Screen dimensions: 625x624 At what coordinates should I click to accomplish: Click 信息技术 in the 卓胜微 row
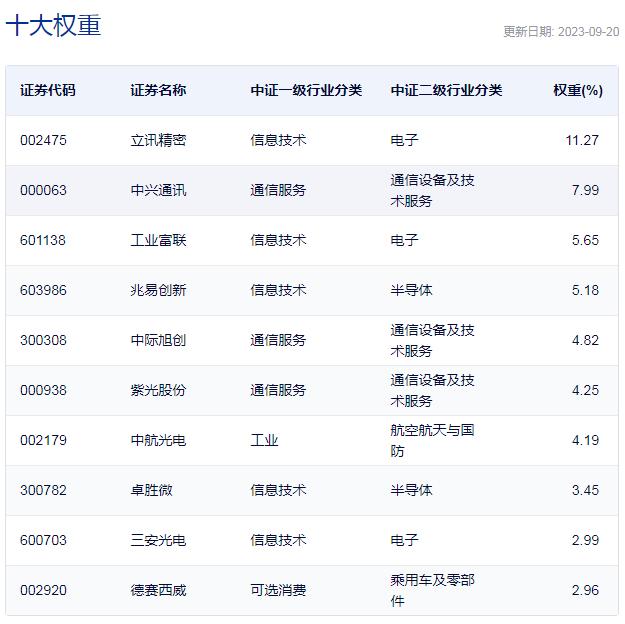pos(278,490)
